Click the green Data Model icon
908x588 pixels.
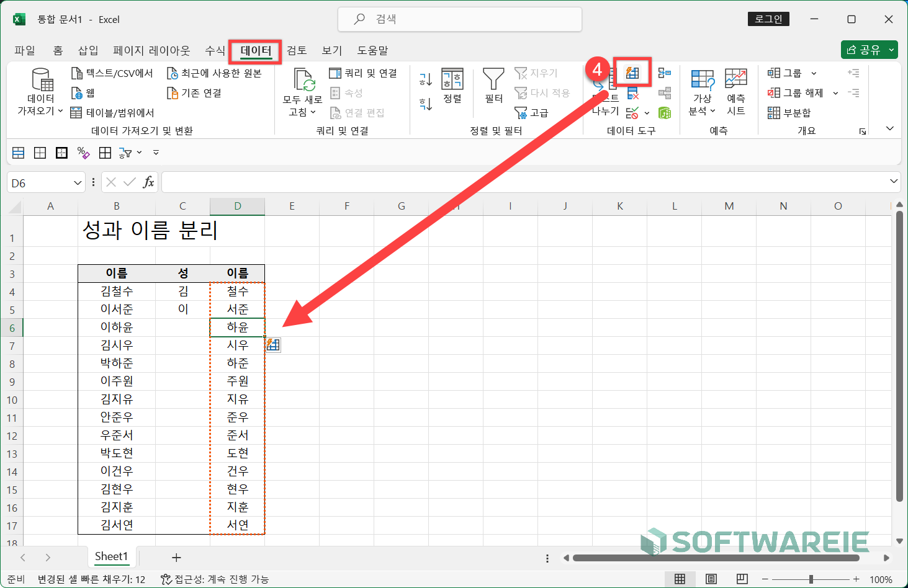[x=665, y=113]
